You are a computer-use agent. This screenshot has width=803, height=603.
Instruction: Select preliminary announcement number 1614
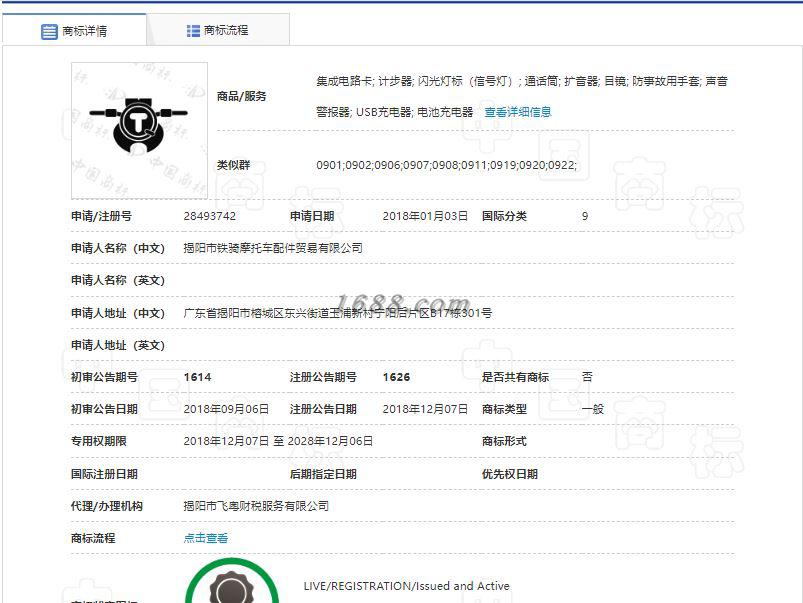(x=197, y=377)
